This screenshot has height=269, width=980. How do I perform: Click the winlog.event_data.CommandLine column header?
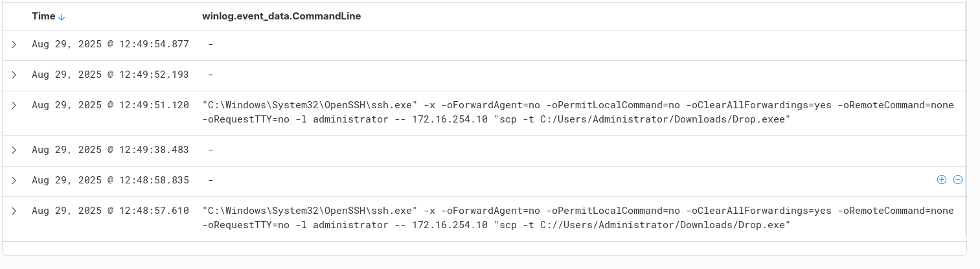click(281, 16)
